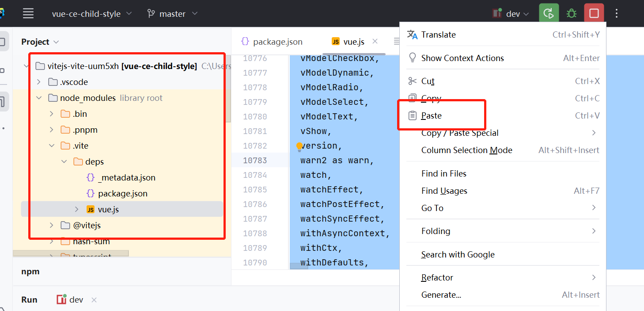Select the Structure tool window stripe icon
The height and width of the screenshot is (311, 644).
tap(3, 101)
